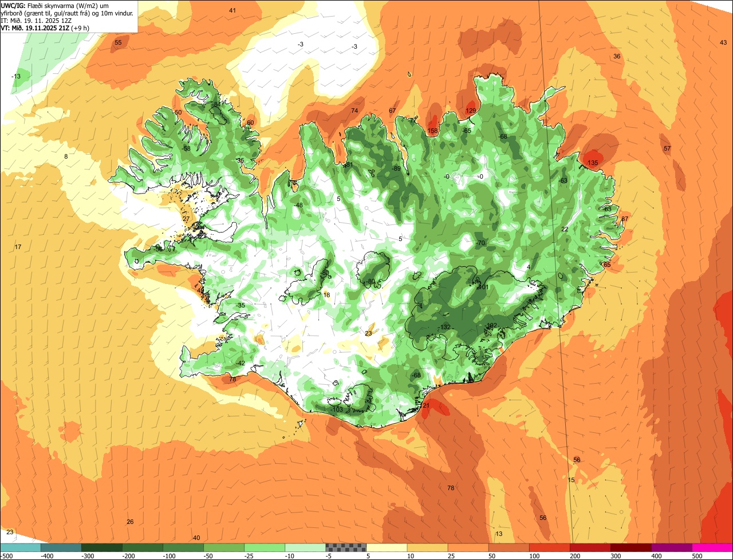Click the value '27' in Breiðafjörður bay
The image size is (733, 560).
point(186,219)
